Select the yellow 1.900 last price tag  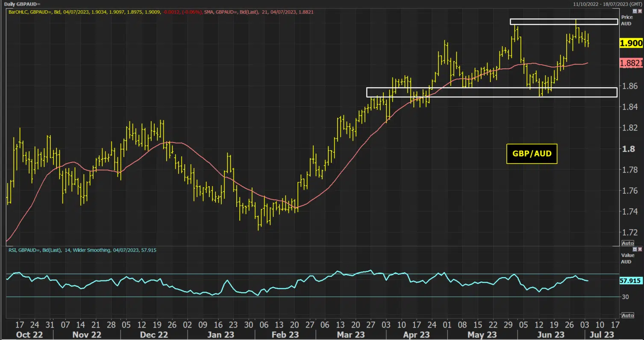[631, 43]
